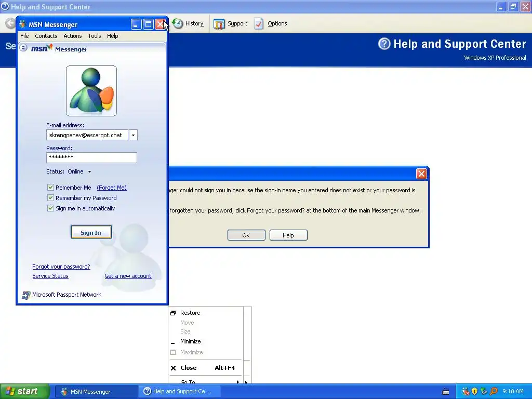Click Help in the sign-in error dialog
The width and height of the screenshot is (532, 399).
tap(288, 235)
